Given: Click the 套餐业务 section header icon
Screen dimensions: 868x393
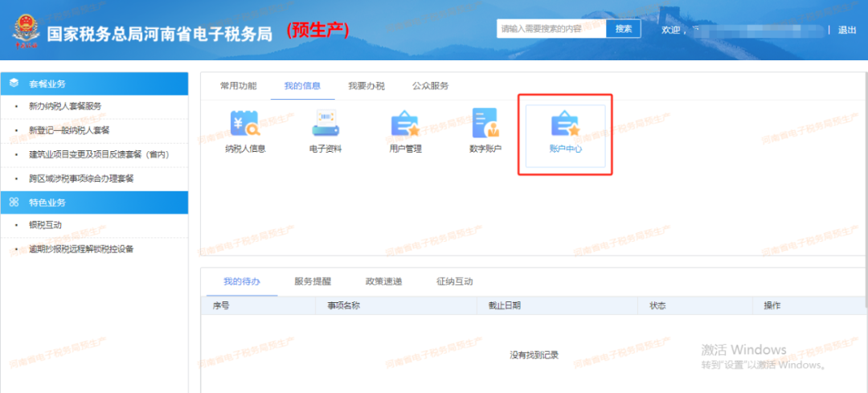Looking at the screenshot, I should [x=14, y=84].
